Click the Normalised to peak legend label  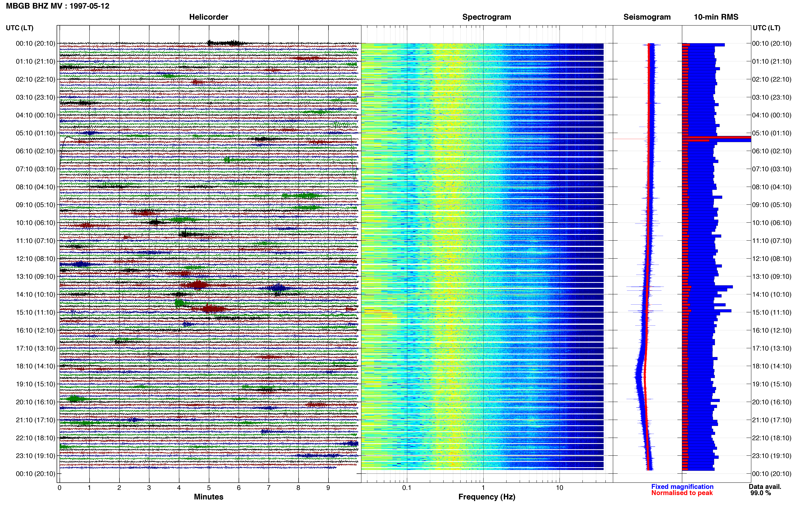[682, 493]
